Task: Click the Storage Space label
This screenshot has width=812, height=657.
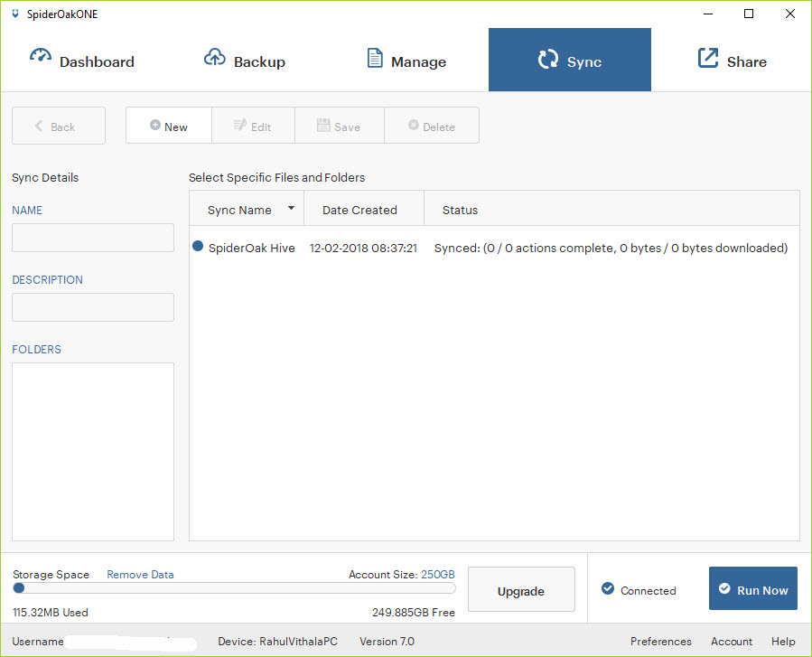Action: (51, 575)
